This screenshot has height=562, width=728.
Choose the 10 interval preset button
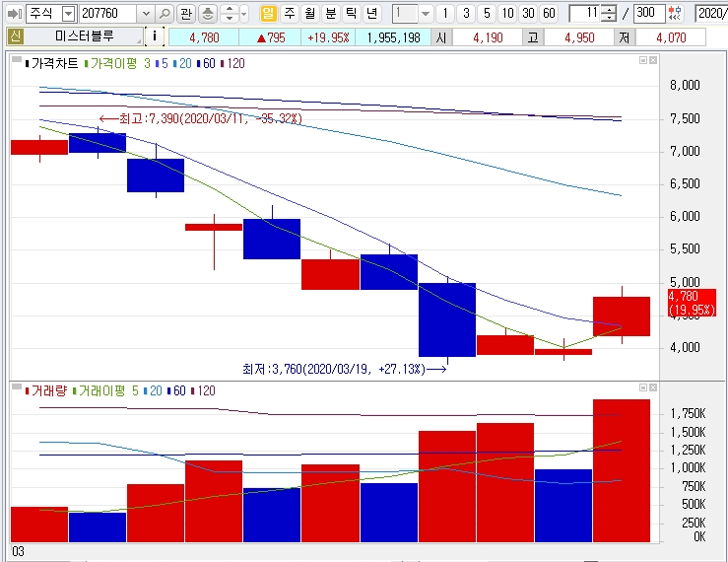pyautogui.click(x=507, y=13)
